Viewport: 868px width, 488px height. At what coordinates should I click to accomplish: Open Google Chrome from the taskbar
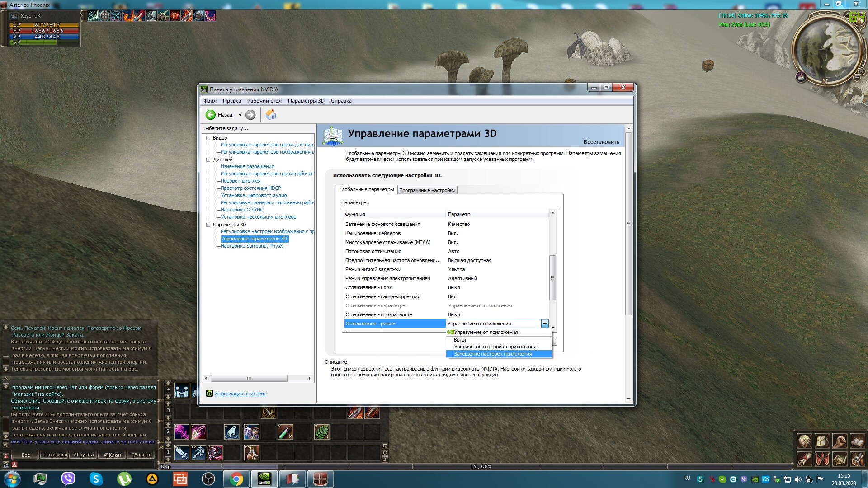coord(236,479)
